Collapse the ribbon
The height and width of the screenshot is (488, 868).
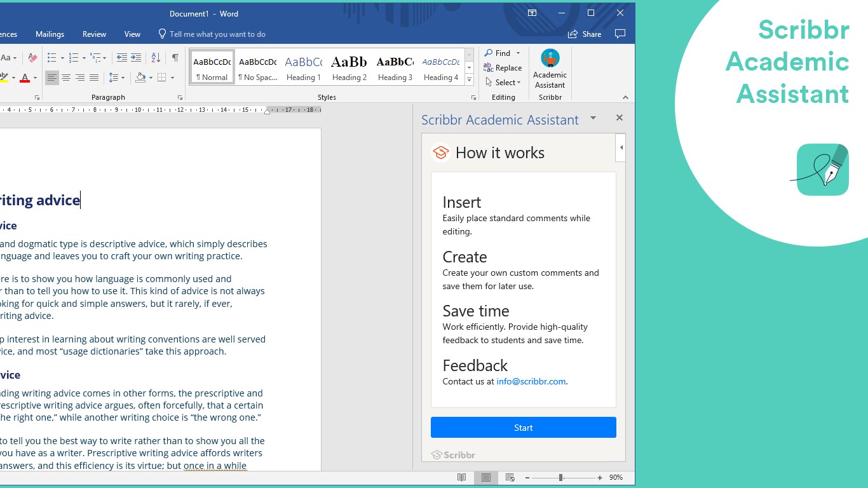(625, 97)
